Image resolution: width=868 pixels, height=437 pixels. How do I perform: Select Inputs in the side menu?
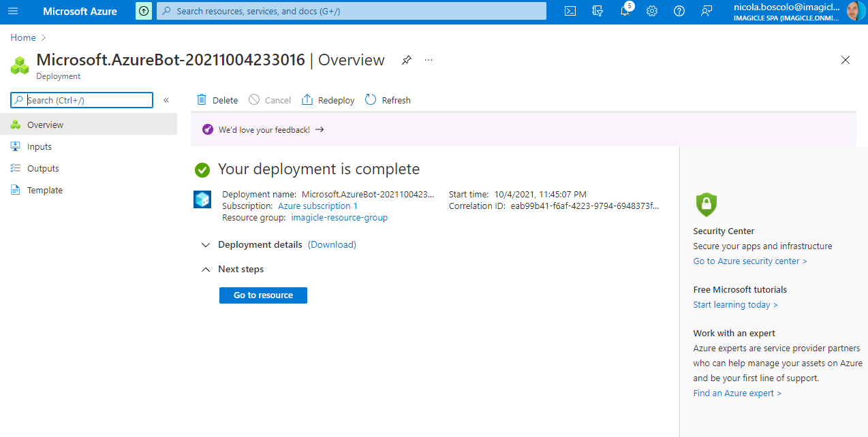click(x=40, y=147)
